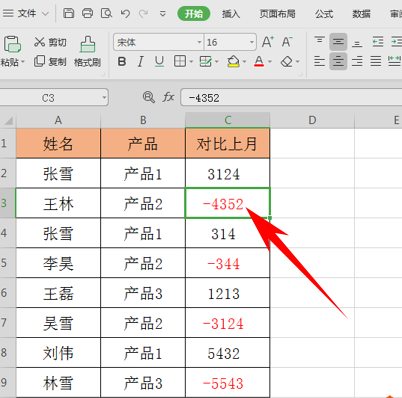Toggle Italic formatting
The width and height of the screenshot is (402, 398).
[x=141, y=61]
